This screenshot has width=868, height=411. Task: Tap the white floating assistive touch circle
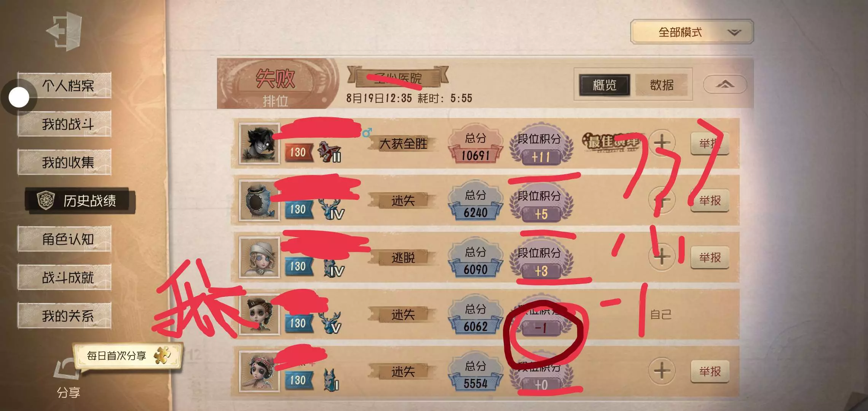click(x=19, y=97)
